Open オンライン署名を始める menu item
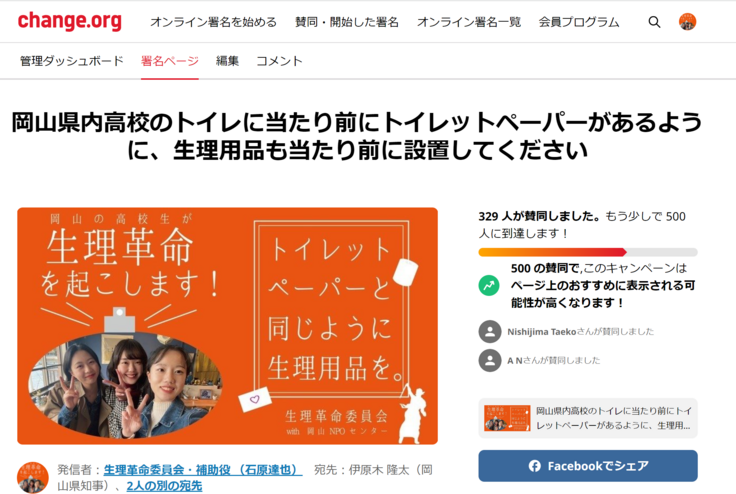The image size is (736, 494). tap(214, 22)
